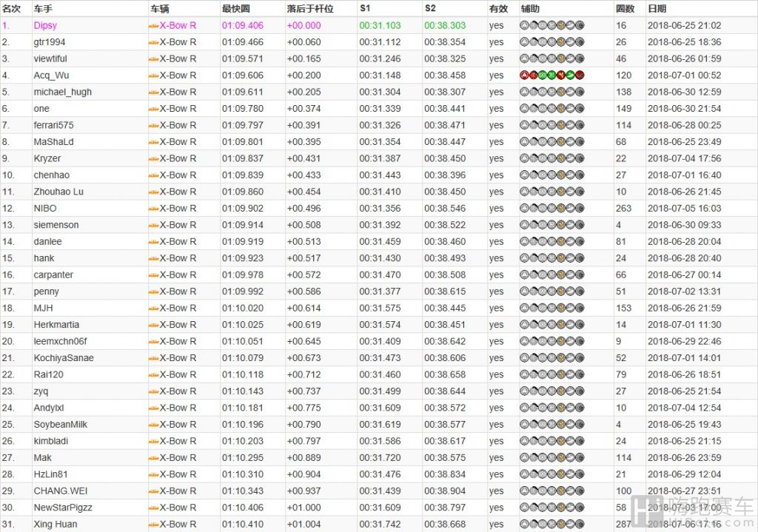Click the KTM logo in ferrari575's row
The height and width of the screenshot is (532, 758).
coord(154,126)
